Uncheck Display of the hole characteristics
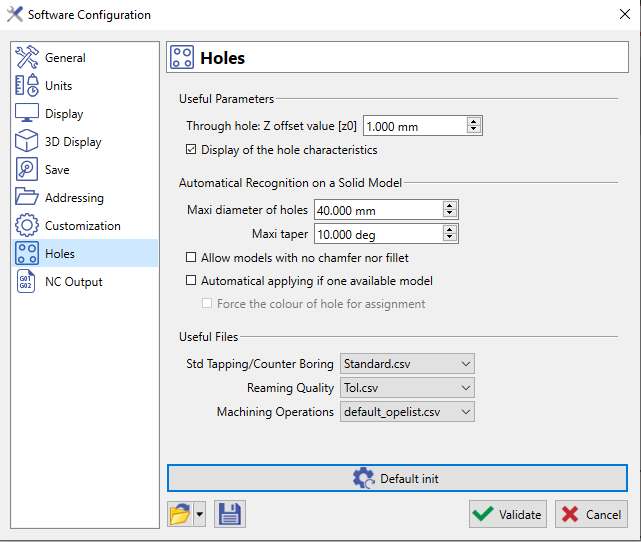 [x=192, y=150]
